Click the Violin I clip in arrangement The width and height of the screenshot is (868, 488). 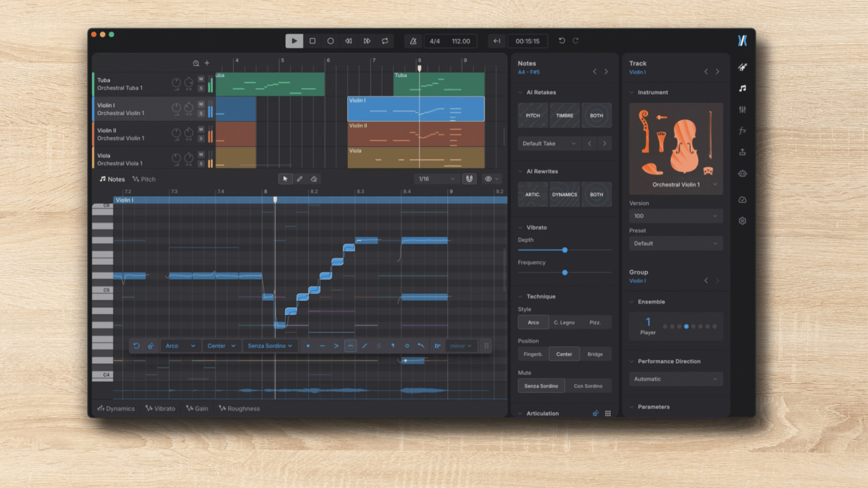coord(416,109)
